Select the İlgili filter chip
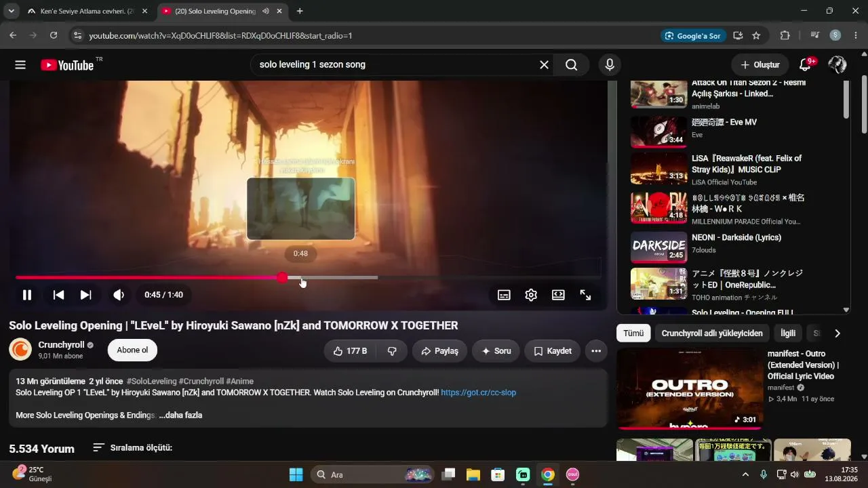Screen dimensions: 868x488 click(788, 333)
